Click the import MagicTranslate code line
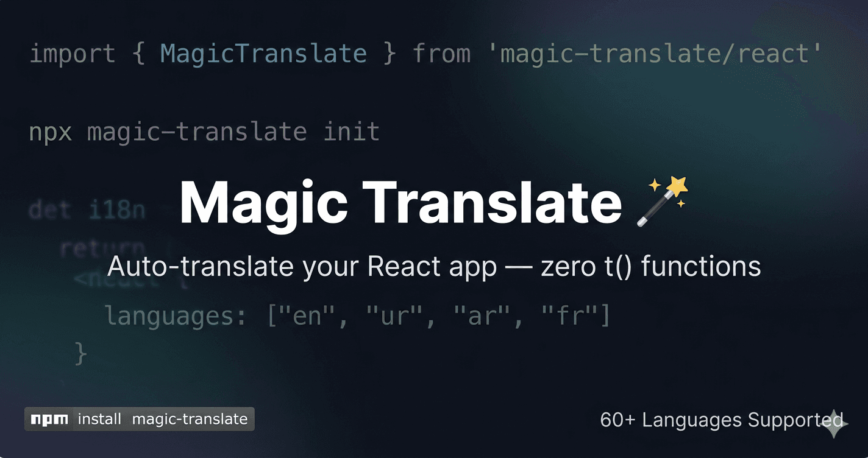 pos(427,54)
